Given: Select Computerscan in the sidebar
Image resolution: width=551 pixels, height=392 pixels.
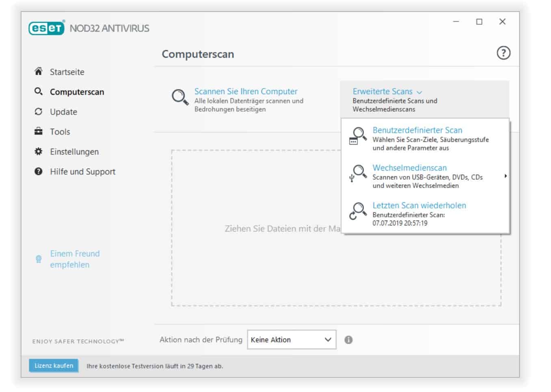Looking at the screenshot, I should click(77, 92).
